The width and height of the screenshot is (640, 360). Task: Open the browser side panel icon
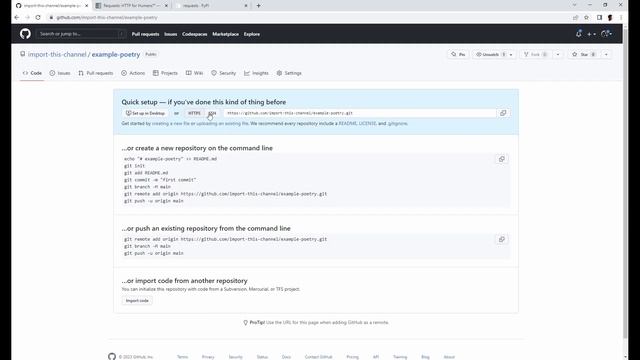click(x=599, y=18)
